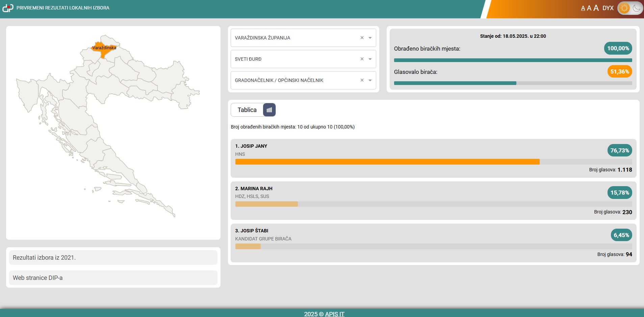Expand the Gradonačelnik / Općinski načelnik dropdown arrow
The width and height of the screenshot is (644, 317).
[x=370, y=80]
